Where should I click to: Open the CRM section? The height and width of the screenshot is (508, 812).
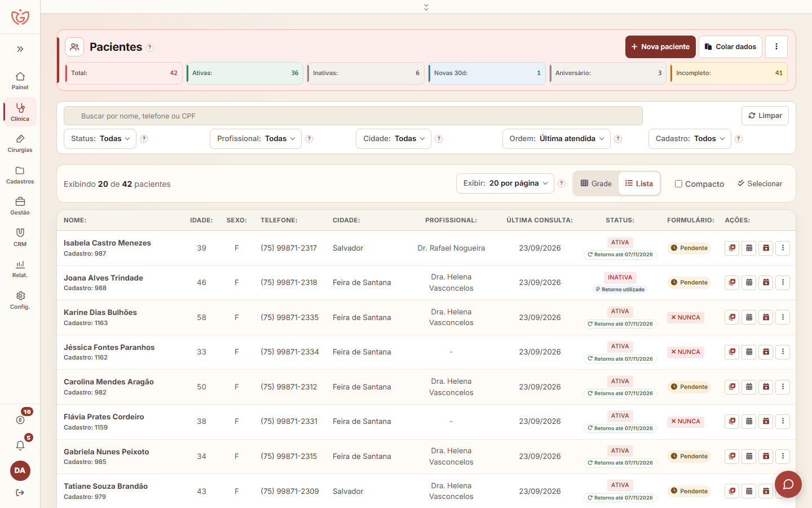pyautogui.click(x=20, y=238)
